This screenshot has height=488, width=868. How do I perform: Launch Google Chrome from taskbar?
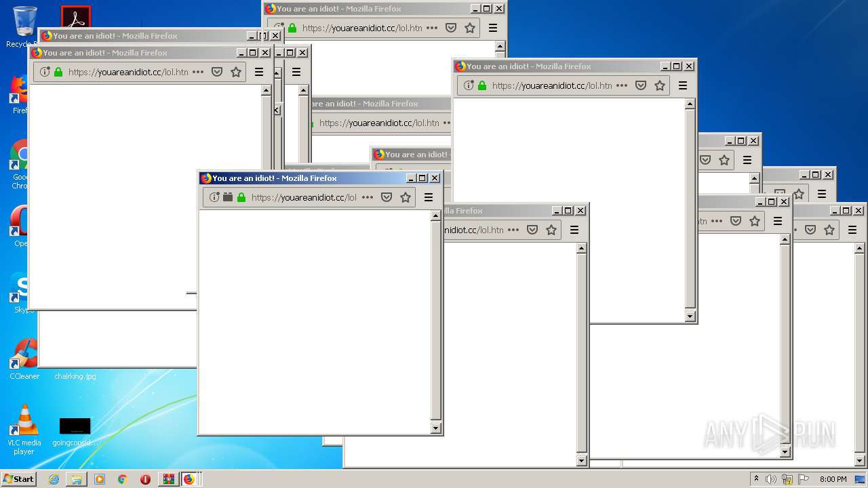click(123, 479)
